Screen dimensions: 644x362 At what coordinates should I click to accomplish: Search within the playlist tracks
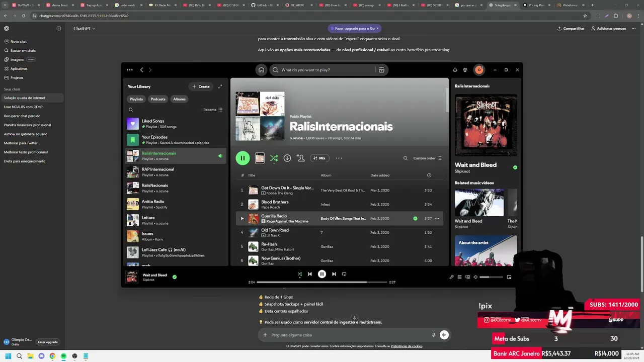click(x=405, y=158)
